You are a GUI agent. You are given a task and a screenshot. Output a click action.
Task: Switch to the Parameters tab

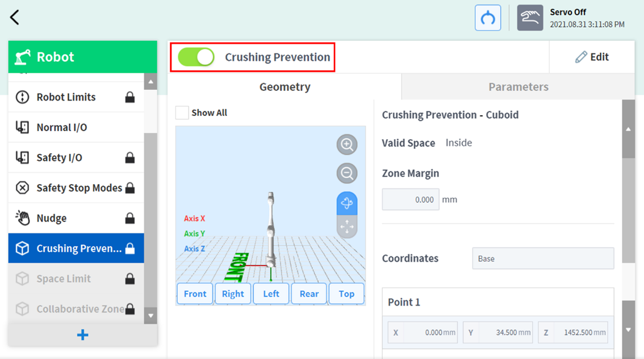pos(518,87)
